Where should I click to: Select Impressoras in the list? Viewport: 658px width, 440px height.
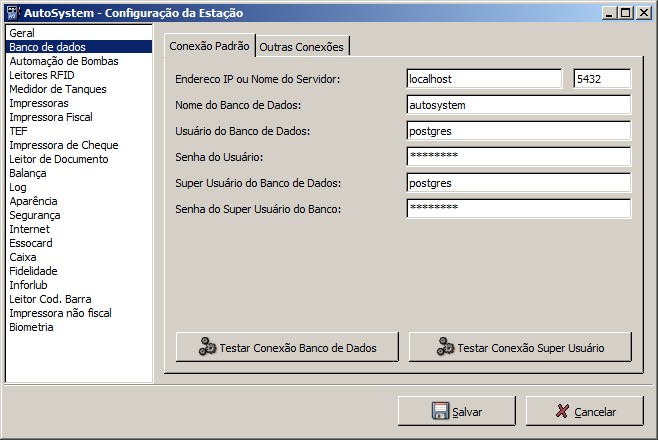[x=79, y=103]
